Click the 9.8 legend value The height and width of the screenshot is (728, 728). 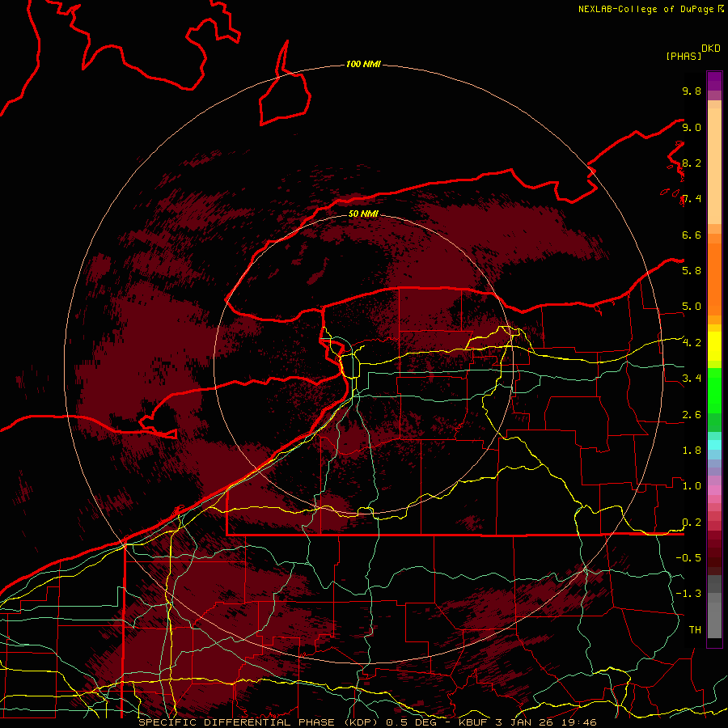692,91
